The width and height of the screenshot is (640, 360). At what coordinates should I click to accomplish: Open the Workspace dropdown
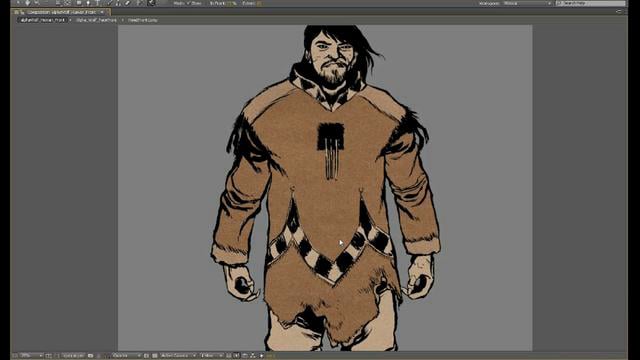(527, 3)
